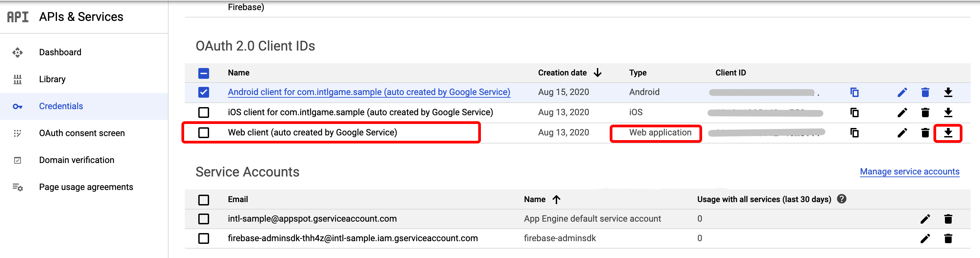
Task: Click the OAuth Name column header
Action: [238, 72]
